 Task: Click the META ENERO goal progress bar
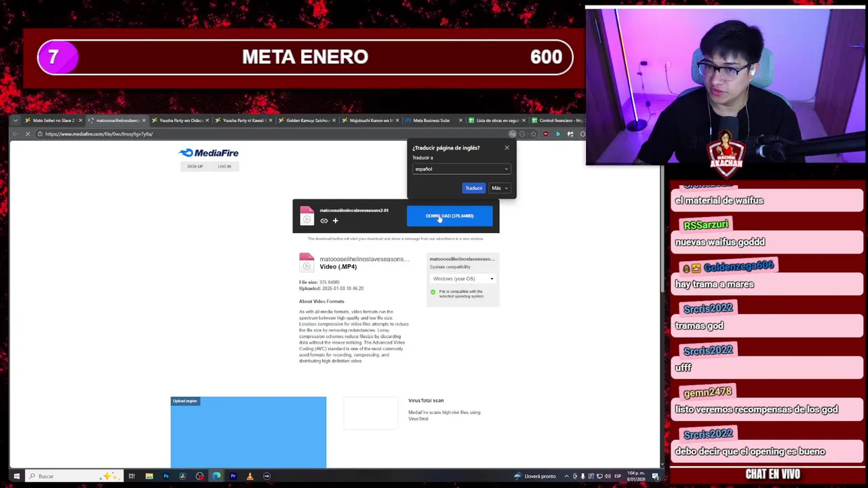(x=305, y=57)
